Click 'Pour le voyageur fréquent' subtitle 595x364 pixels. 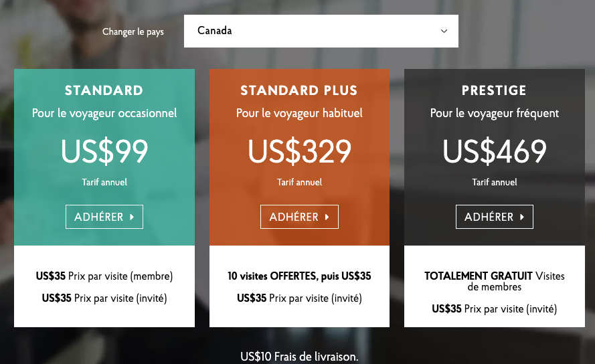pyautogui.click(x=494, y=113)
